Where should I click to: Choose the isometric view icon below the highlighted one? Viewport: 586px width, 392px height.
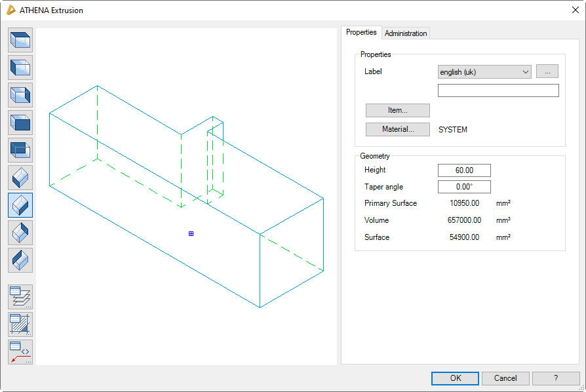click(20, 233)
